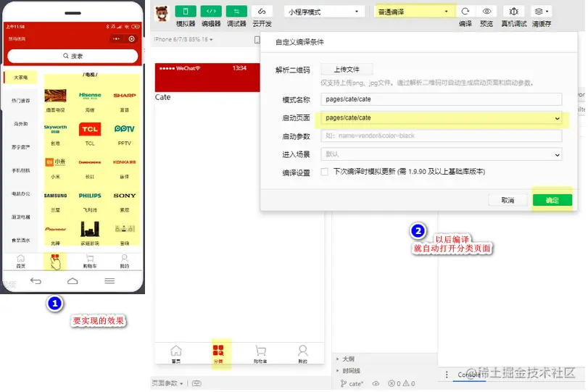This screenshot has height=392, width=588.
Task: Open the 启动页面 pages/cate/cate dropdown
Action: (441, 117)
